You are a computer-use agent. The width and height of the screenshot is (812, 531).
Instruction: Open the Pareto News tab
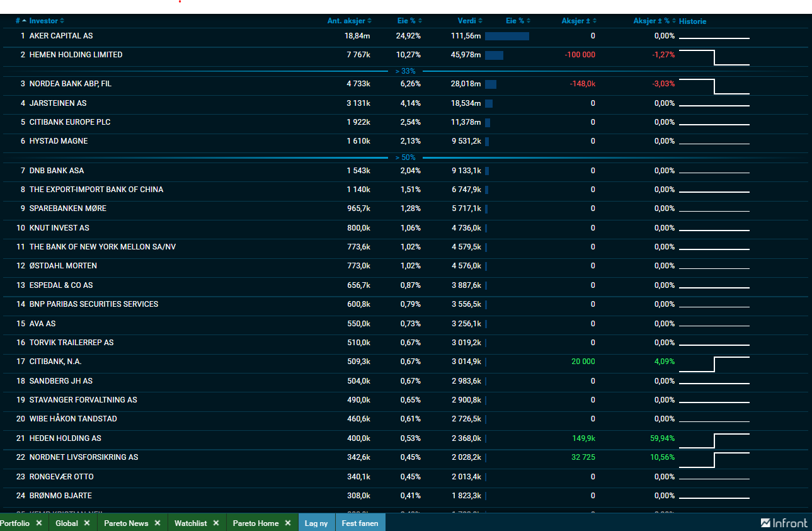pos(126,523)
